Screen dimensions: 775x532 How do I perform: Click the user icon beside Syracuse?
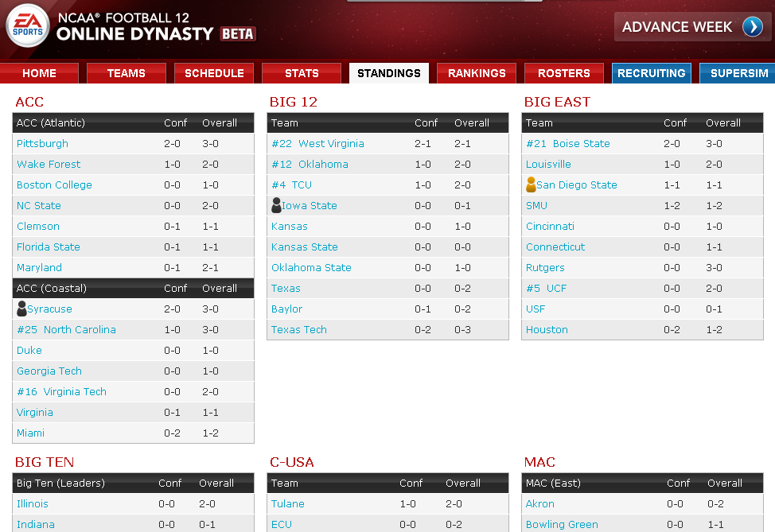click(21, 309)
